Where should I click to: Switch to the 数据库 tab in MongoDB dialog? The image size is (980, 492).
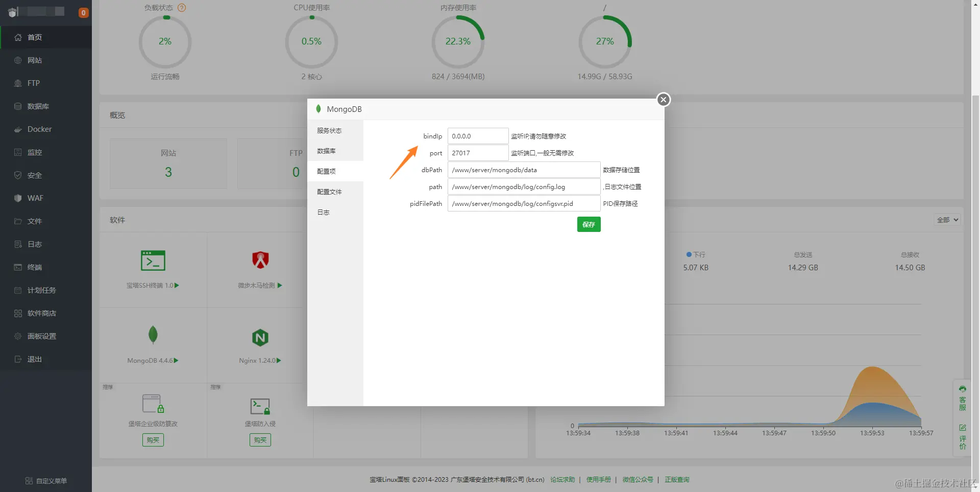pyautogui.click(x=335, y=151)
